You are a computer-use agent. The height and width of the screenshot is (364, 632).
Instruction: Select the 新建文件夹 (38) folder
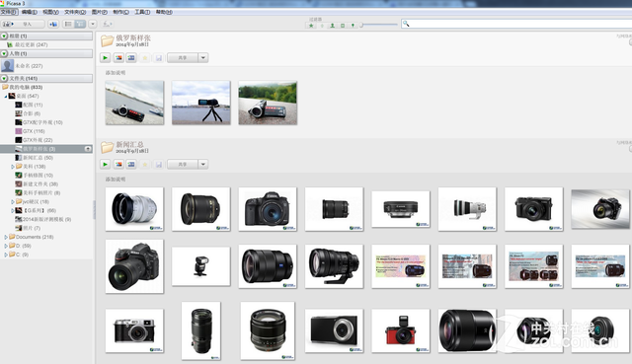(37, 184)
